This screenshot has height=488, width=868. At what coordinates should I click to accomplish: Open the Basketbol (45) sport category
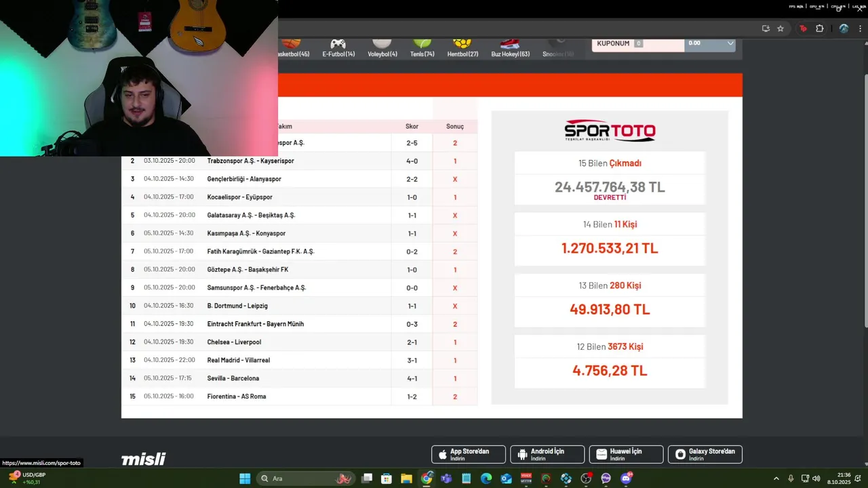click(x=293, y=48)
